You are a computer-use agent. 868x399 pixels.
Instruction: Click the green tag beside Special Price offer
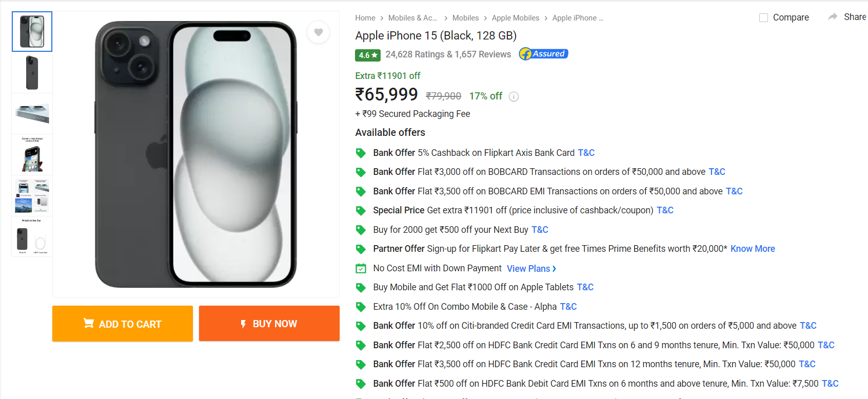[361, 211]
